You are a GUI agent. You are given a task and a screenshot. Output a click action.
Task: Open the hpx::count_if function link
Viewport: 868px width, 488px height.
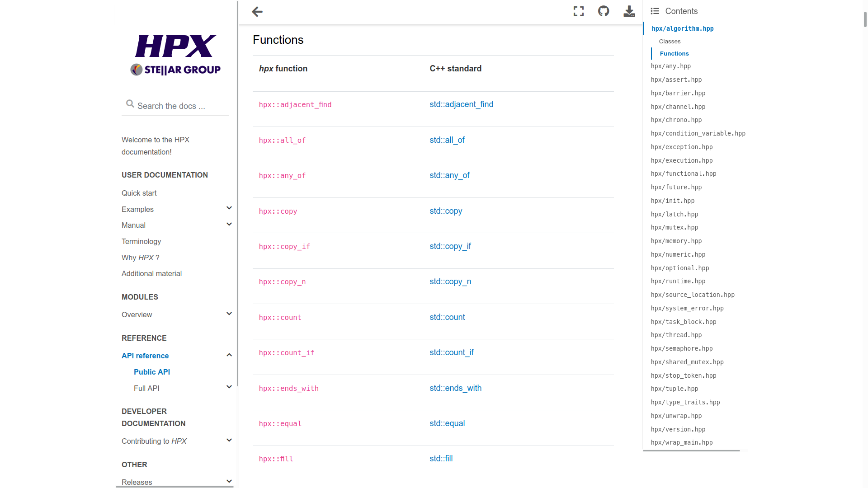tap(287, 353)
